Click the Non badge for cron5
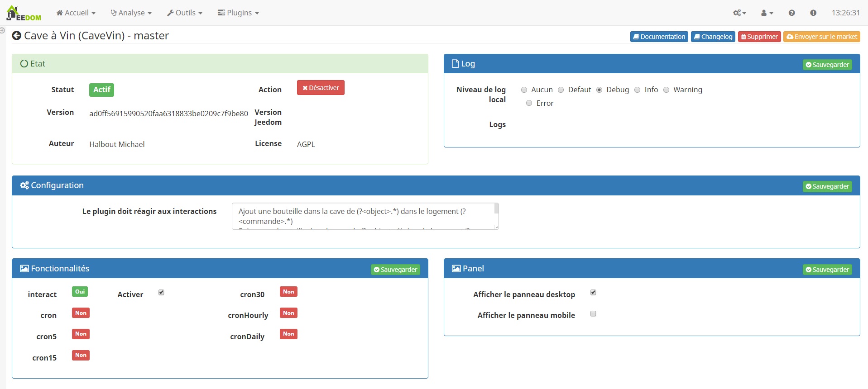 pyautogui.click(x=81, y=334)
